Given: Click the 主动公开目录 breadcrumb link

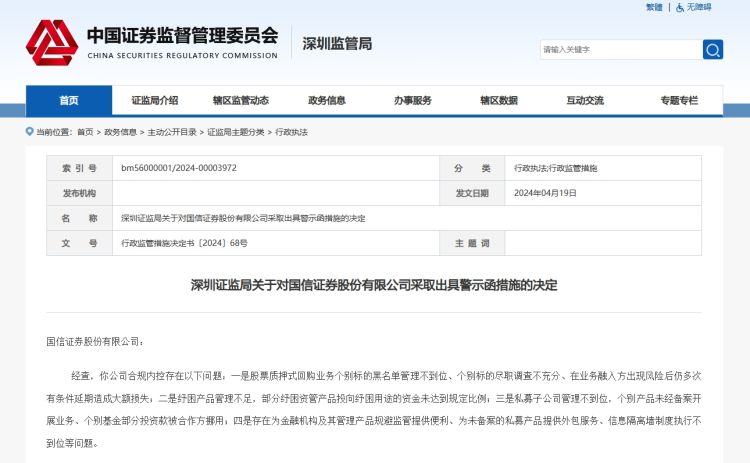Looking at the screenshot, I should coord(172,132).
